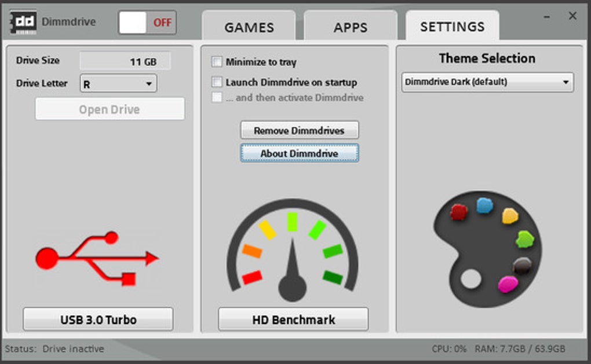Image resolution: width=591 pixels, height=364 pixels.
Task: Click the speedometer gauge graphic
Action: (293, 251)
